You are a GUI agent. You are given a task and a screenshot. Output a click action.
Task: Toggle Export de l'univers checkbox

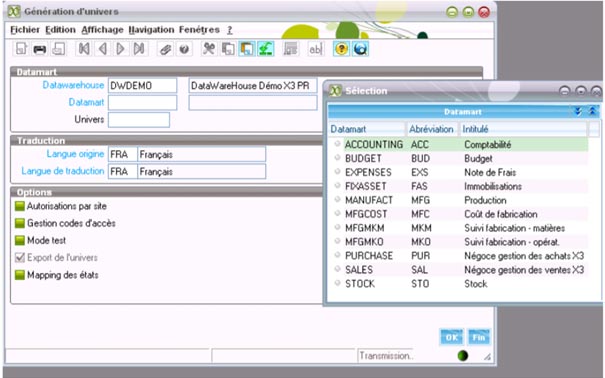pyautogui.click(x=20, y=257)
